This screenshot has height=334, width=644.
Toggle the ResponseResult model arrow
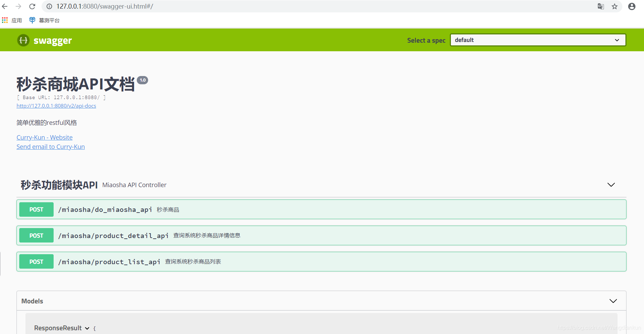pyautogui.click(x=87, y=328)
